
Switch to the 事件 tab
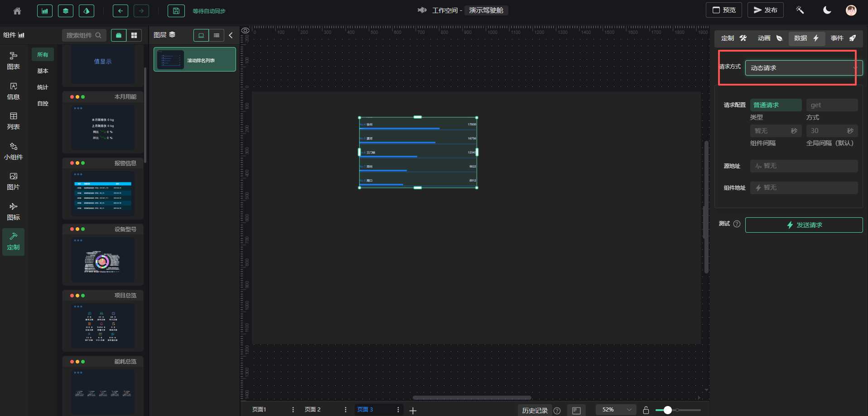click(843, 38)
